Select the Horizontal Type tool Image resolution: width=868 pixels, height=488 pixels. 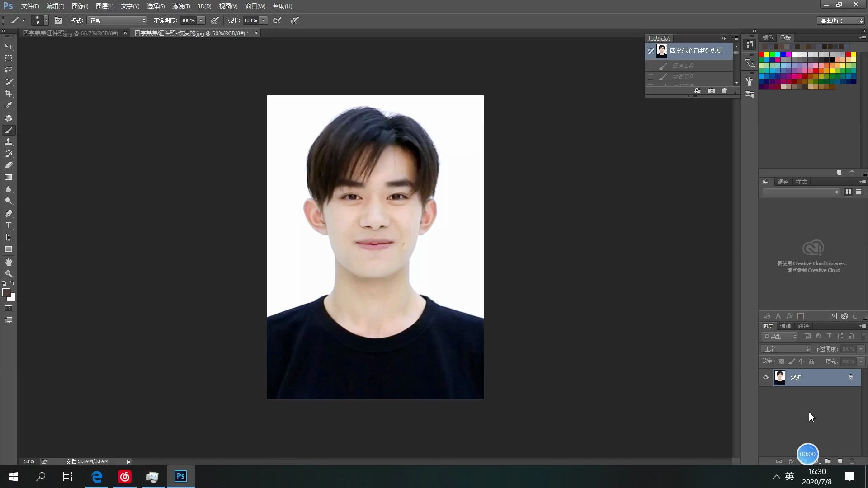[x=9, y=225]
